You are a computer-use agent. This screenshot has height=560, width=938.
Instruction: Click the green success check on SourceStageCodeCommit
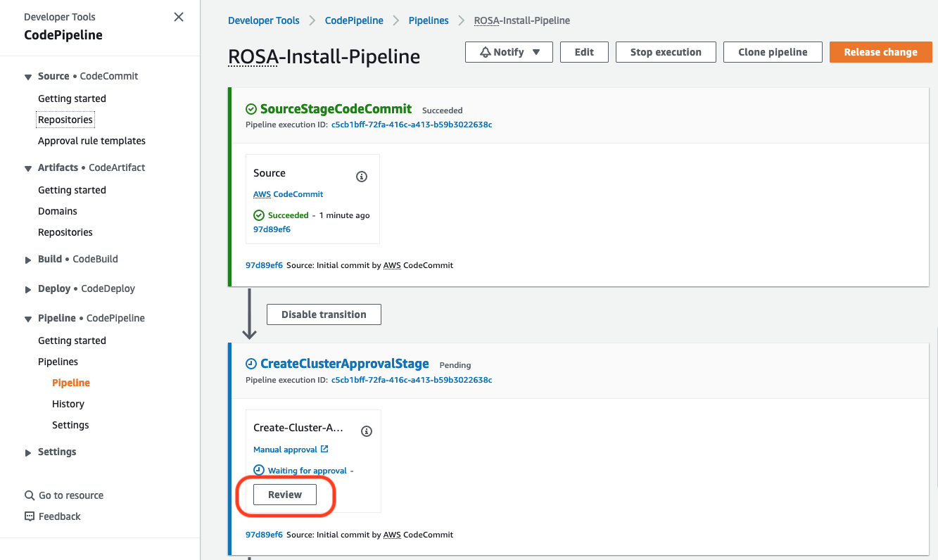(x=251, y=109)
